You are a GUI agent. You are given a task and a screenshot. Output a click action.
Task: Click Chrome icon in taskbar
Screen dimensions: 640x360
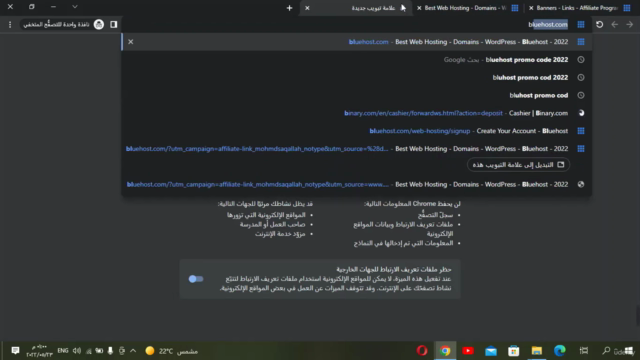[x=445, y=351]
